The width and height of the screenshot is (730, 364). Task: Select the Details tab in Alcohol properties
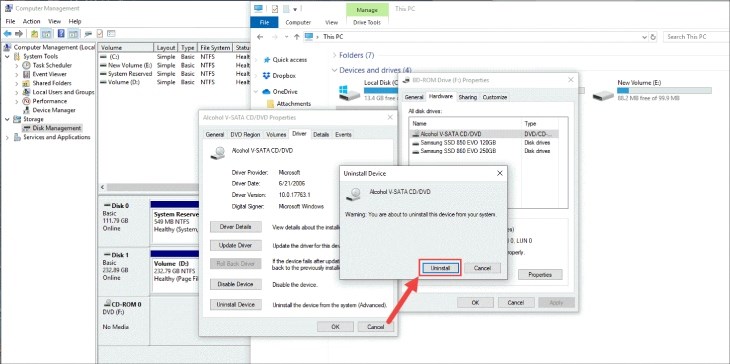[x=321, y=135]
